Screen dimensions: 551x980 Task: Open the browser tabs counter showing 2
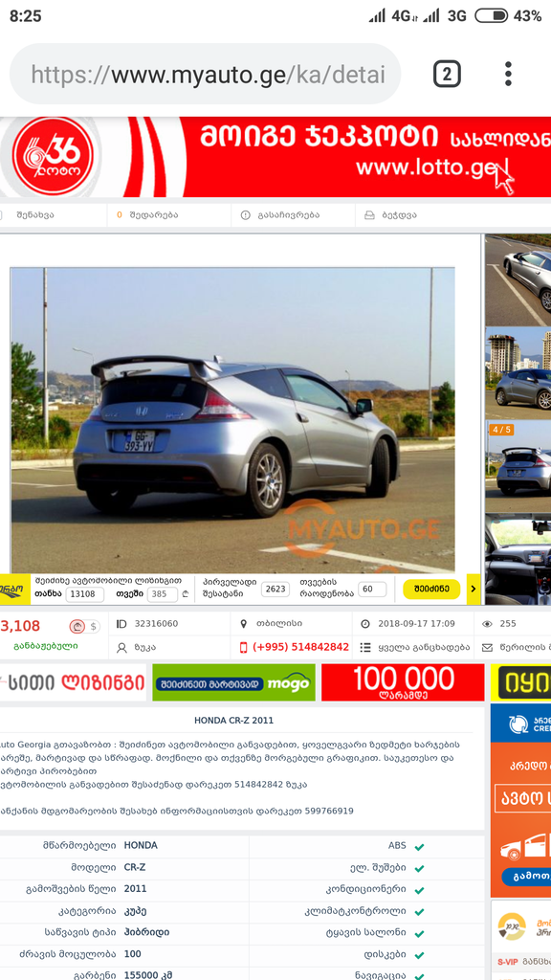(447, 75)
